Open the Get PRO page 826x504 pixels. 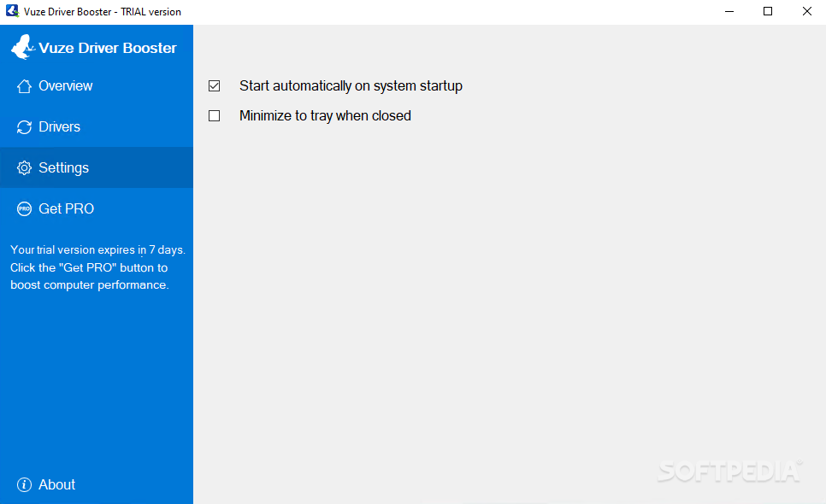pyautogui.click(x=97, y=208)
